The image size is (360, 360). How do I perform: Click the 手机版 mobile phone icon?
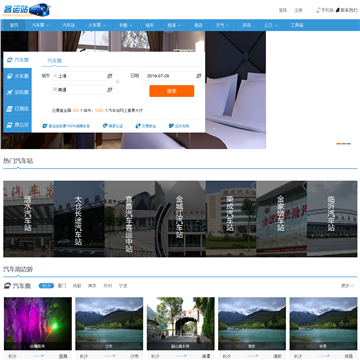318,10
